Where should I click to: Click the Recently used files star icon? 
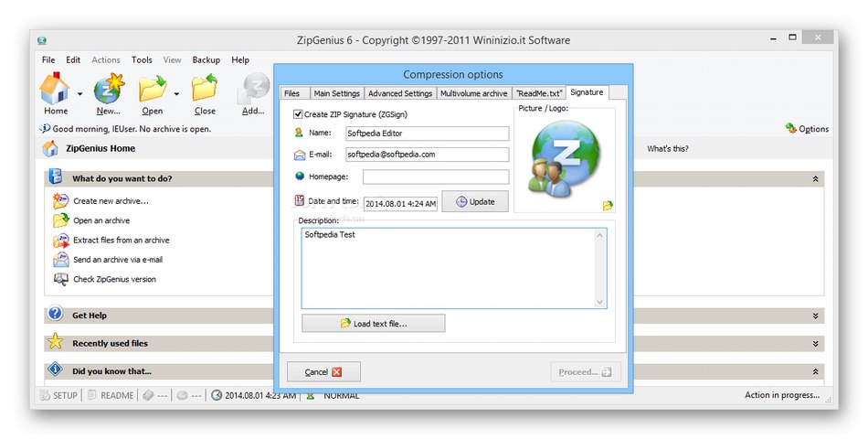[55, 341]
